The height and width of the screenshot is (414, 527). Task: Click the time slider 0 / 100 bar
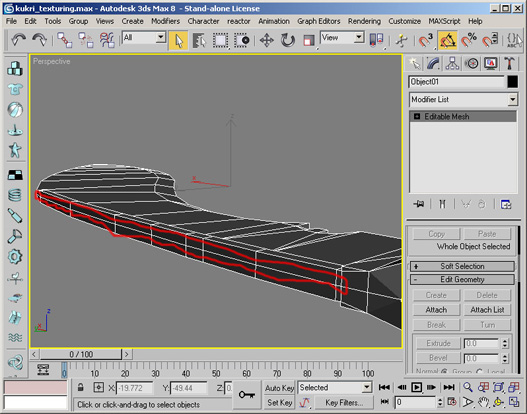tap(81, 354)
